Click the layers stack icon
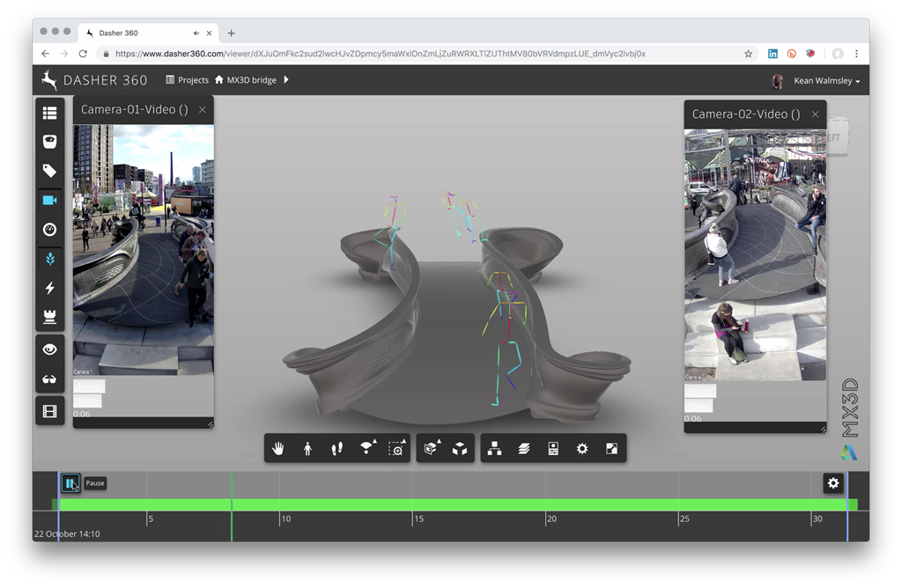The height and width of the screenshot is (588, 902). click(524, 449)
